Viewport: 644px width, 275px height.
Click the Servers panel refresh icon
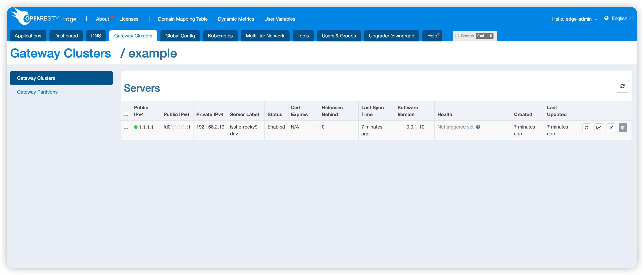622,86
